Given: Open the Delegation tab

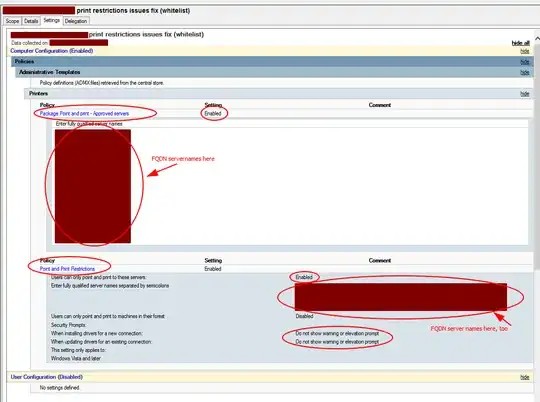Looking at the screenshot, I should point(76,21).
